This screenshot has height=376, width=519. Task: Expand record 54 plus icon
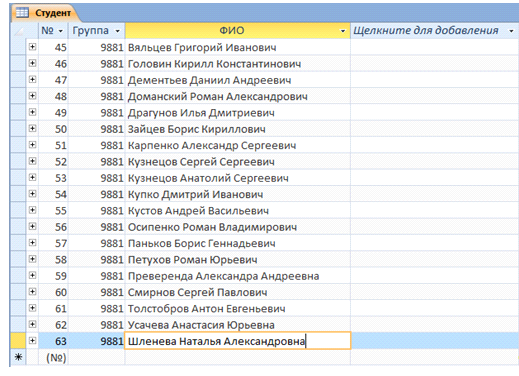[32, 194]
